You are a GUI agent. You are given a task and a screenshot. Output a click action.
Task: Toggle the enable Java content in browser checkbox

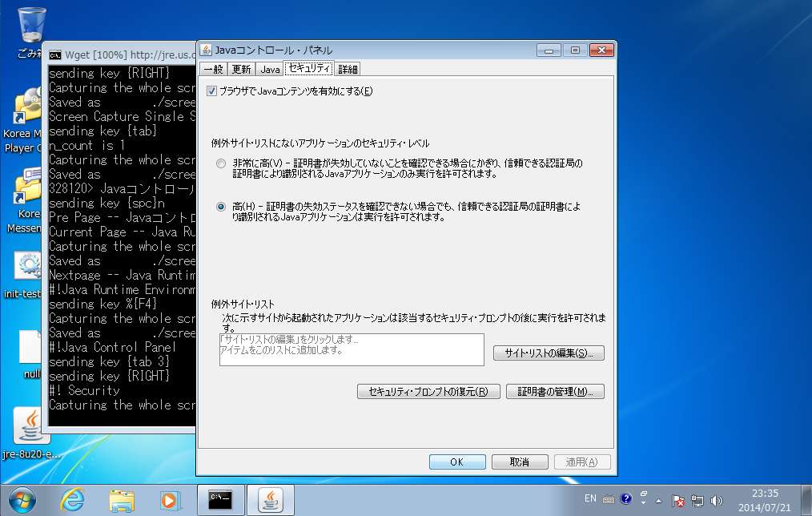pyautogui.click(x=212, y=91)
